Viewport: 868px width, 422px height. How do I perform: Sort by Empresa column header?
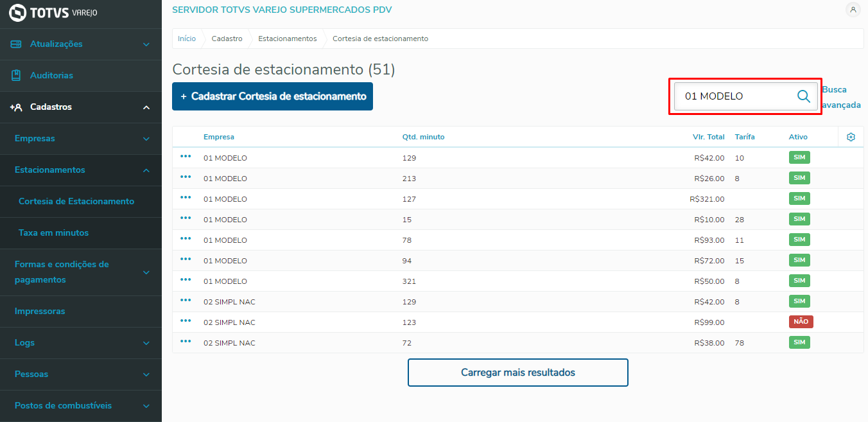coord(219,137)
